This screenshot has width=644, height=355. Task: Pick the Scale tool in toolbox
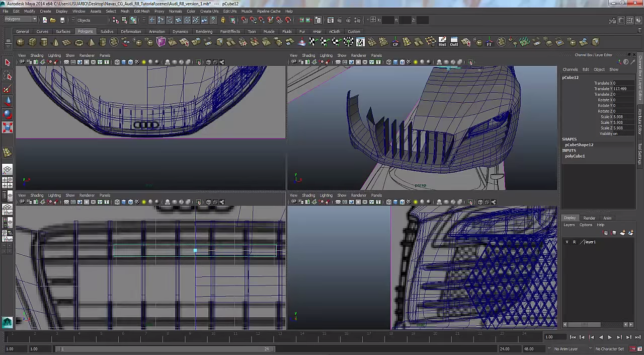pyautogui.click(x=8, y=127)
